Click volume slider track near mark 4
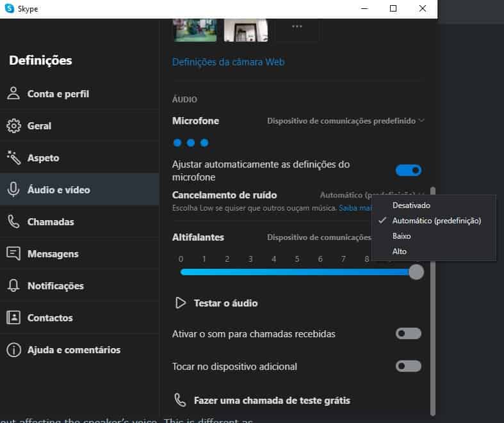Viewport: 504px width, 423px height. [x=274, y=273]
